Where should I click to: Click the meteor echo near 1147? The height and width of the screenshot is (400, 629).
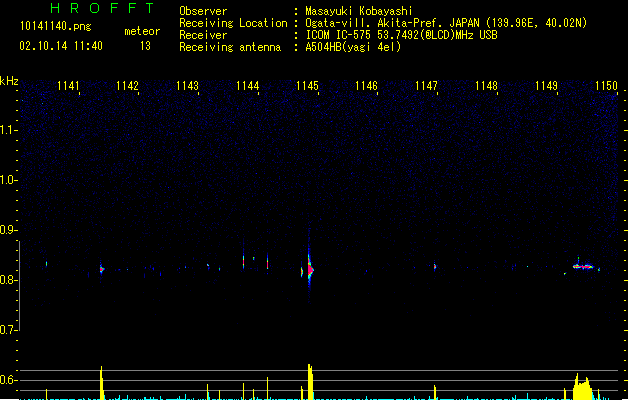coord(434,266)
